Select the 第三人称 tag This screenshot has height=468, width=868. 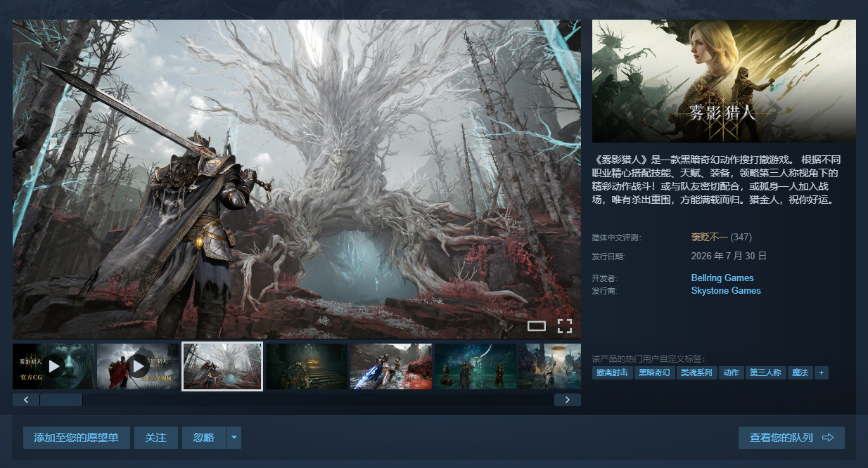tap(765, 372)
